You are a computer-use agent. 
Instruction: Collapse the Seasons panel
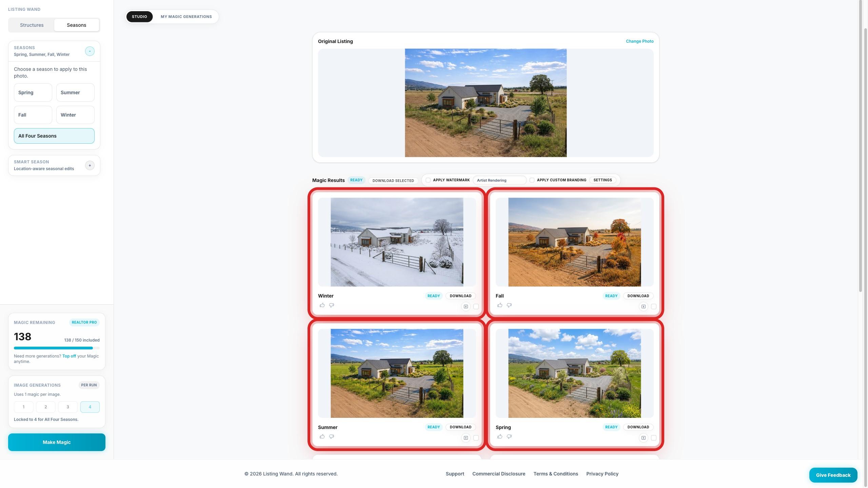tap(90, 51)
